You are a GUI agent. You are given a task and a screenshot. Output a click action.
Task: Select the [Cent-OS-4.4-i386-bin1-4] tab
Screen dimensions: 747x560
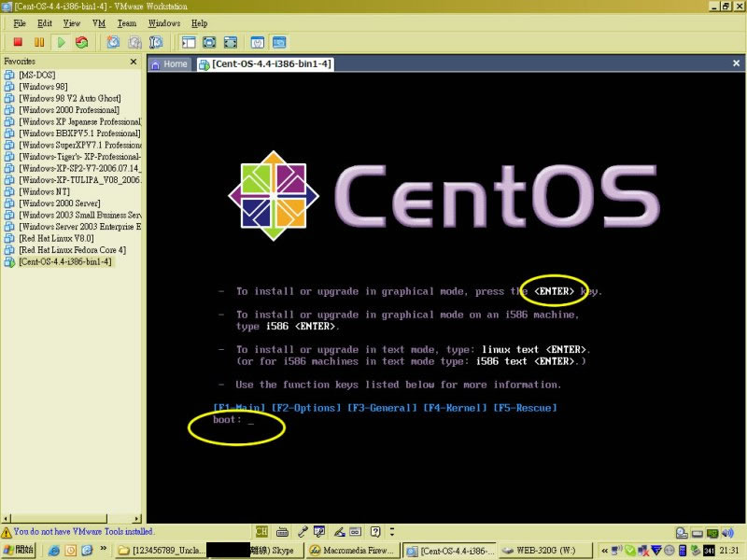click(x=266, y=63)
